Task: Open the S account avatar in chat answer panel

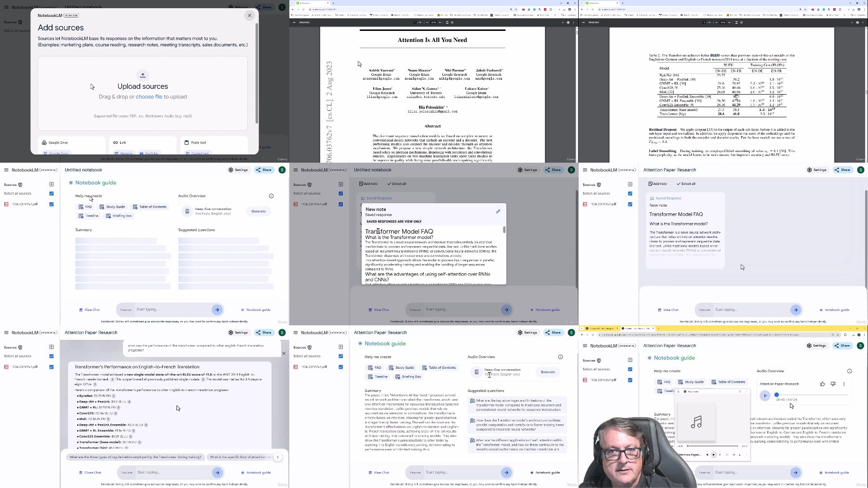Action: (x=282, y=333)
